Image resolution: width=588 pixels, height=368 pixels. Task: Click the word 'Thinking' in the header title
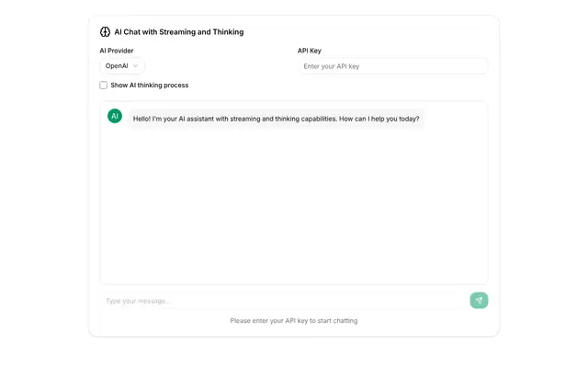coord(229,32)
